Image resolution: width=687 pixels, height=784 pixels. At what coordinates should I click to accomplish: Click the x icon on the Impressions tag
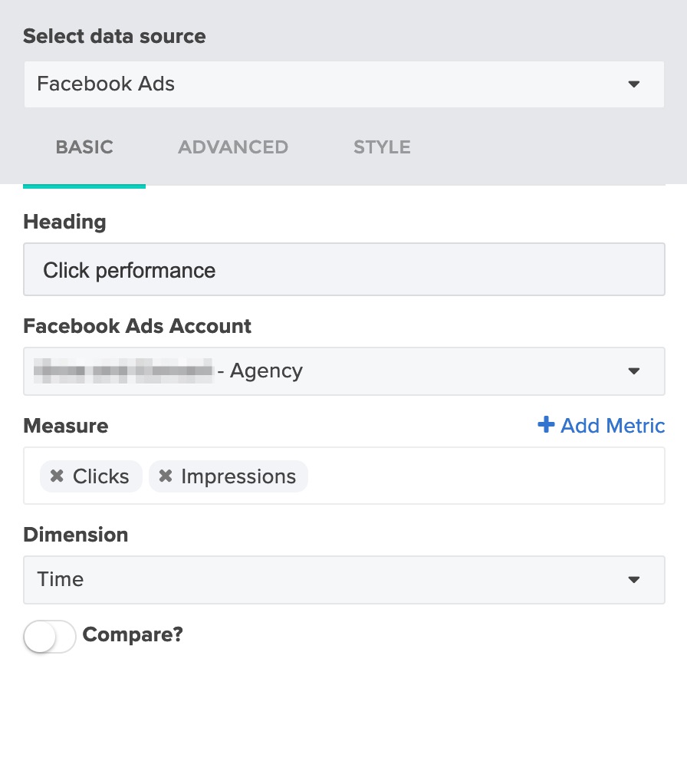166,476
